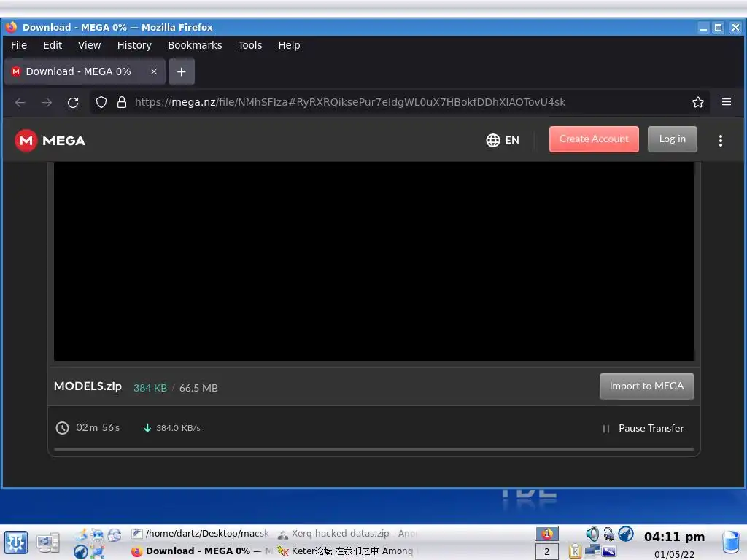Viewport: 747px width, 560px height.
Task: Open the volume speaker tray icon
Action: pyautogui.click(x=592, y=534)
